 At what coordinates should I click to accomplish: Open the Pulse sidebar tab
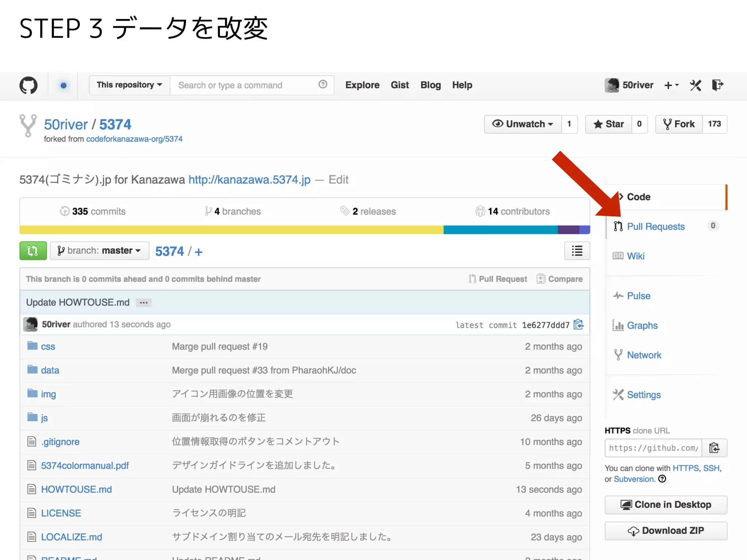pyautogui.click(x=639, y=296)
